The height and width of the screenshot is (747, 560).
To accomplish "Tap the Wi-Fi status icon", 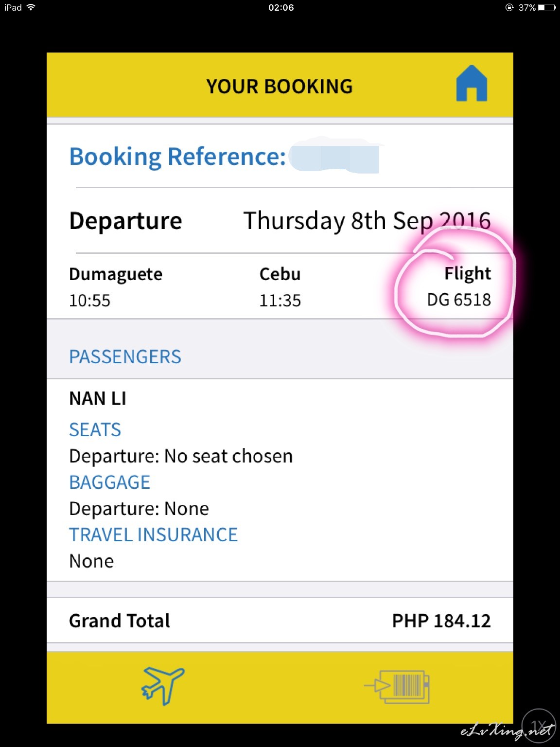I will 31,7.
